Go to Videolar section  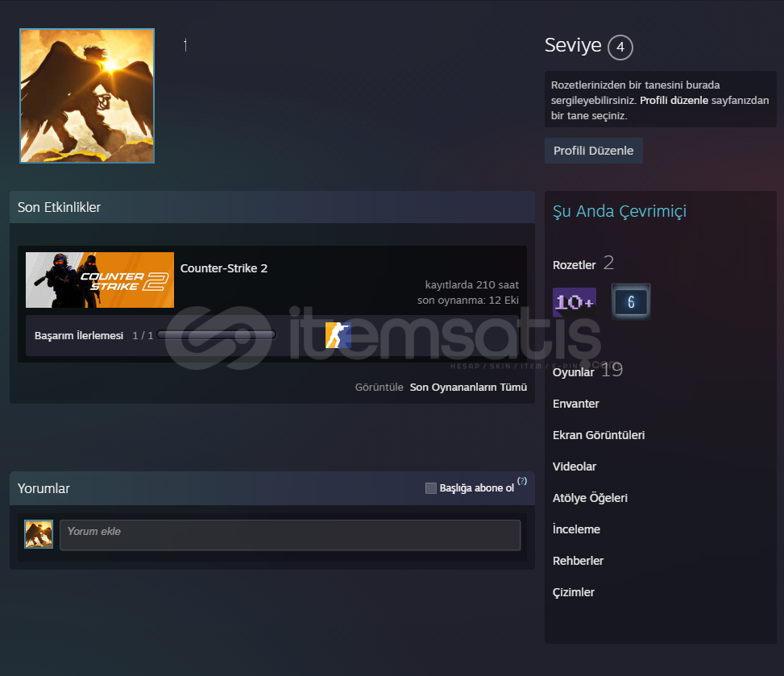[x=574, y=467]
